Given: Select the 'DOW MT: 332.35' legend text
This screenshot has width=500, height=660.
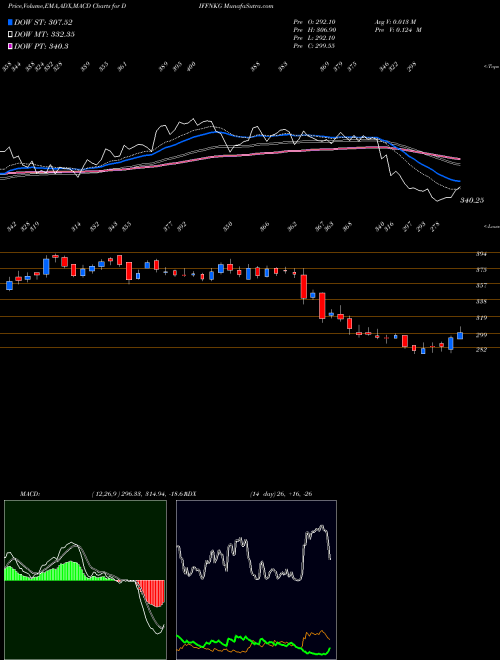Looking at the screenshot, I should pos(45,34).
